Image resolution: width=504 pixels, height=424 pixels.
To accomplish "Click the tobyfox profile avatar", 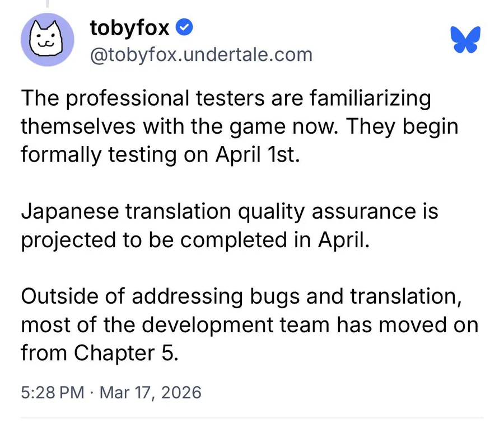I will pos(48,39).
